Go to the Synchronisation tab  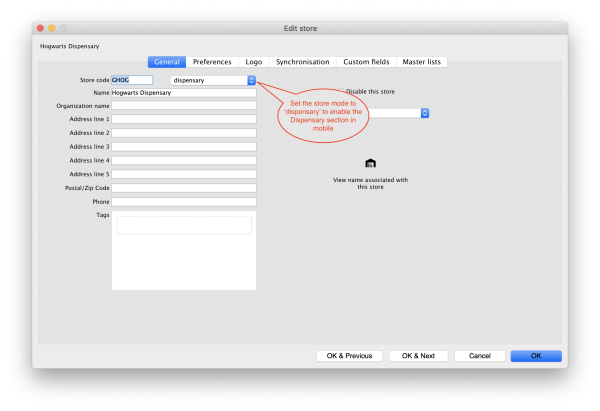[x=302, y=62]
